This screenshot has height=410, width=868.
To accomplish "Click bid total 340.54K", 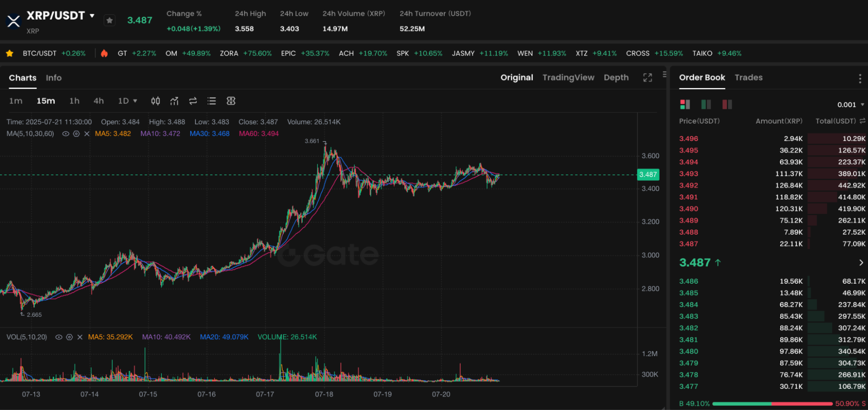I will (851, 351).
